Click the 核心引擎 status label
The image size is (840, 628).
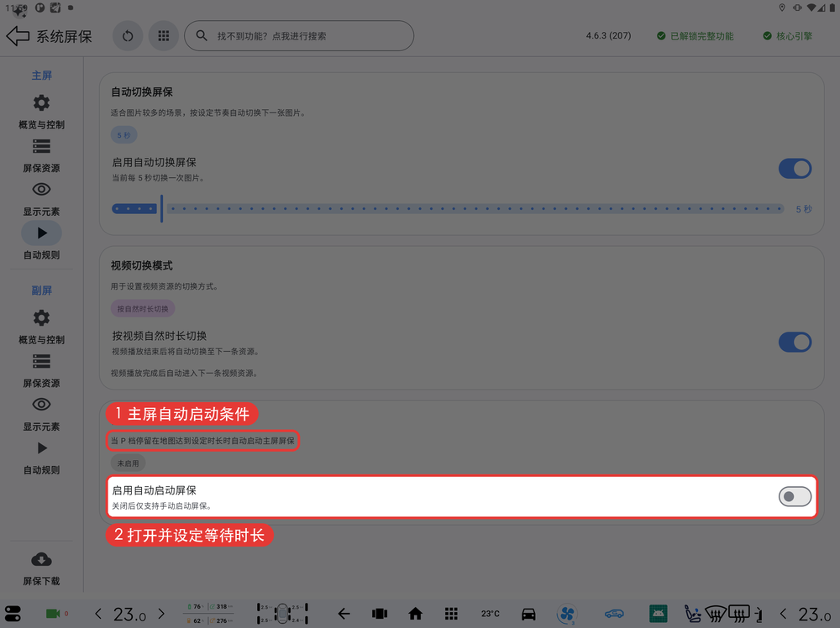[x=788, y=36]
